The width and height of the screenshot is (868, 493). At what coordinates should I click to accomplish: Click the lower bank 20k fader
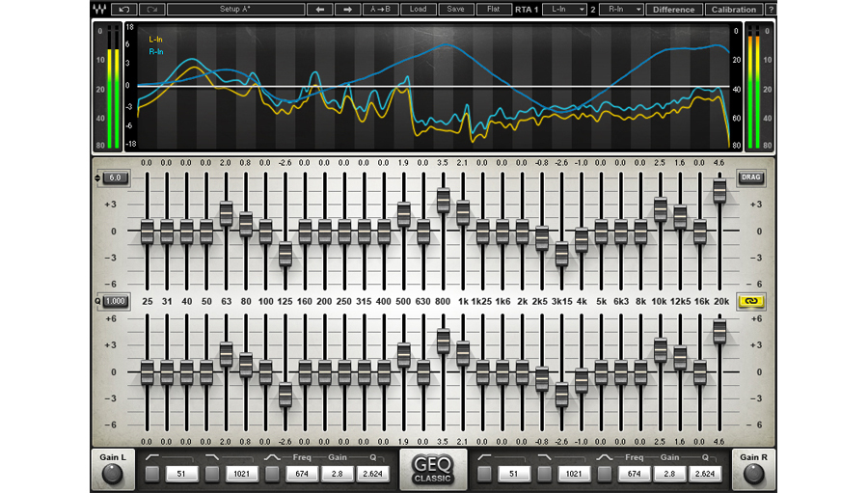[x=719, y=332]
